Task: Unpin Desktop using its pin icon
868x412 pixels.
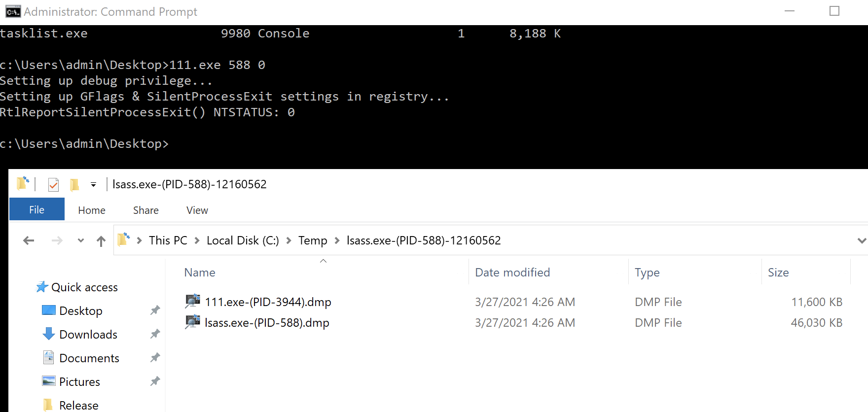Action: point(155,310)
